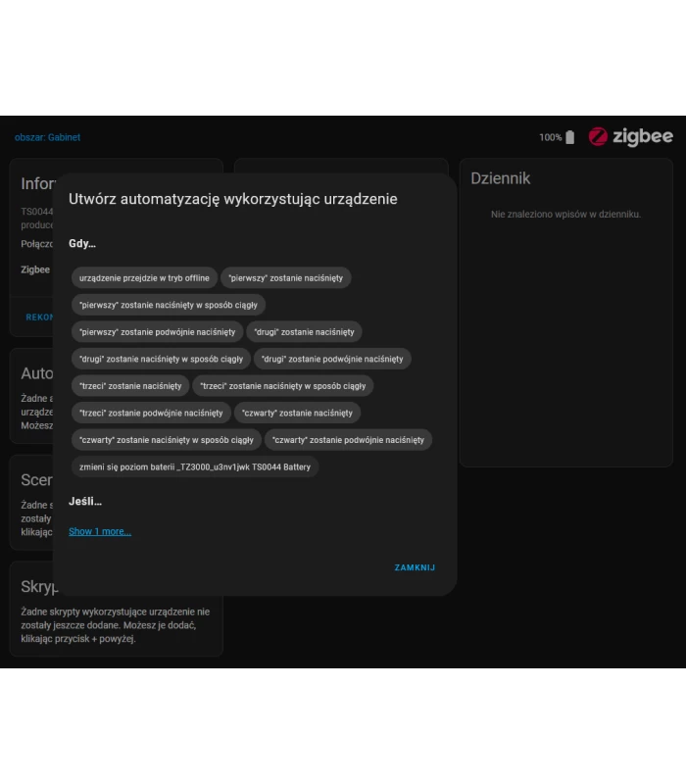Select '"trzeci" zostanie naciśnięty' chip

[x=130, y=386]
